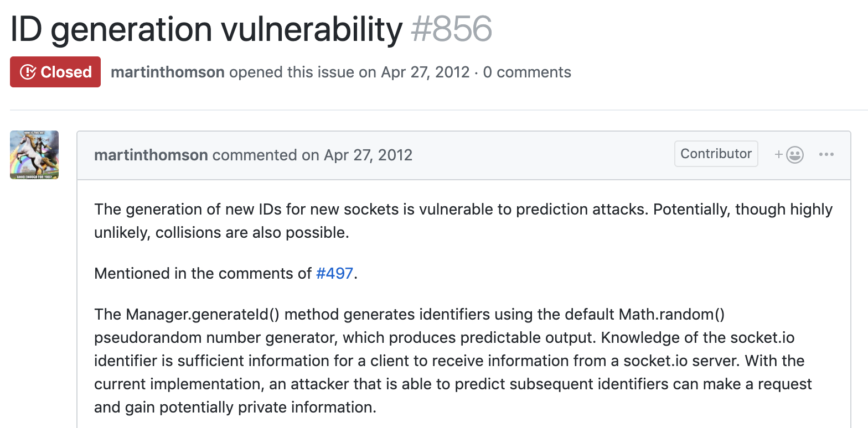The image size is (868, 428).
Task: Follow the #497 issue link
Action: pyautogui.click(x=334, y=273)
